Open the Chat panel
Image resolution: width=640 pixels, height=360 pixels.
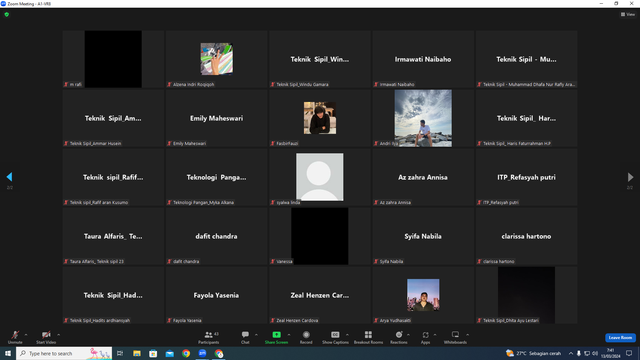(245, 337)
